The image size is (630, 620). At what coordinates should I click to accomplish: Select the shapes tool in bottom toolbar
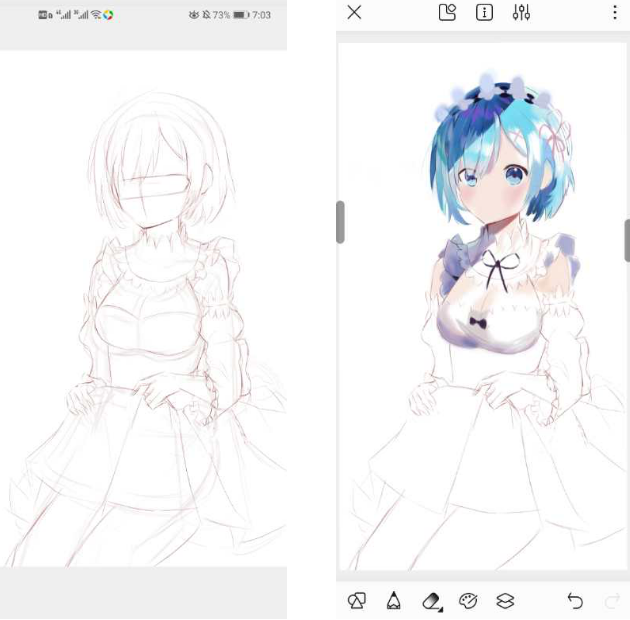click(x=357, y=601)
